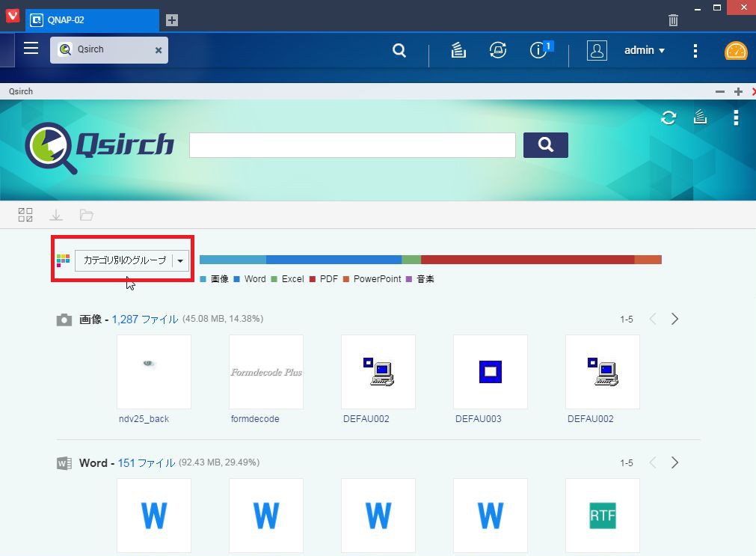Click the light blue 画像 bar segment

pyautogui.click(x=233, y=260)
